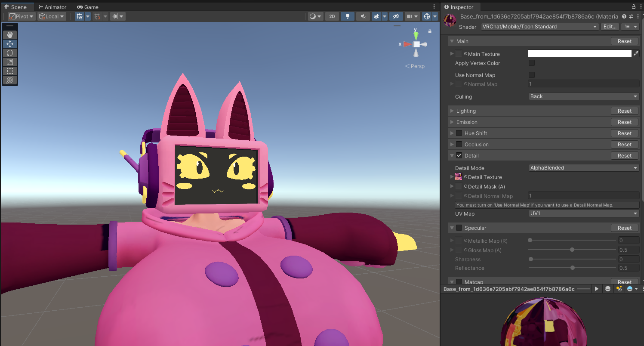Click the red X axis cone
The image size is (644, 346).
407,44
